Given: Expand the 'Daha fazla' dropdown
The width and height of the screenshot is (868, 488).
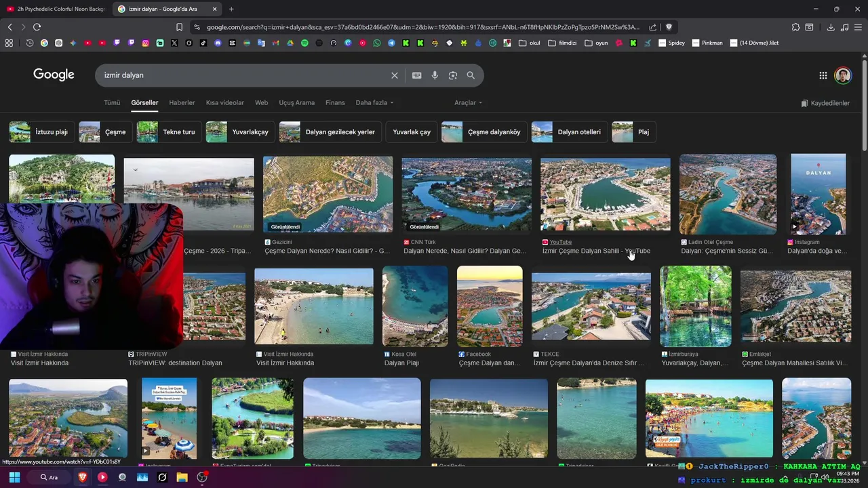Looking at the screenshot, I should (374, 103).
